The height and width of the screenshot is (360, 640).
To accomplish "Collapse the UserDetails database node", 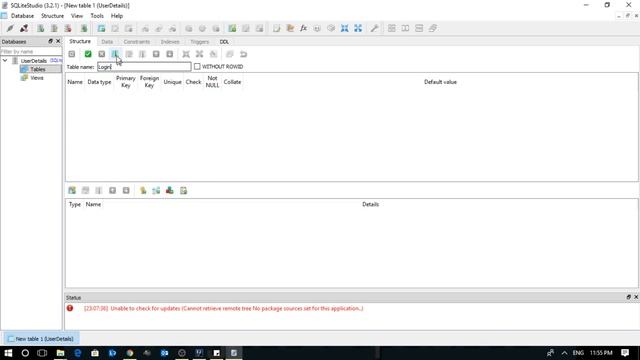I will pyautogui.click(x=5, y=60).
